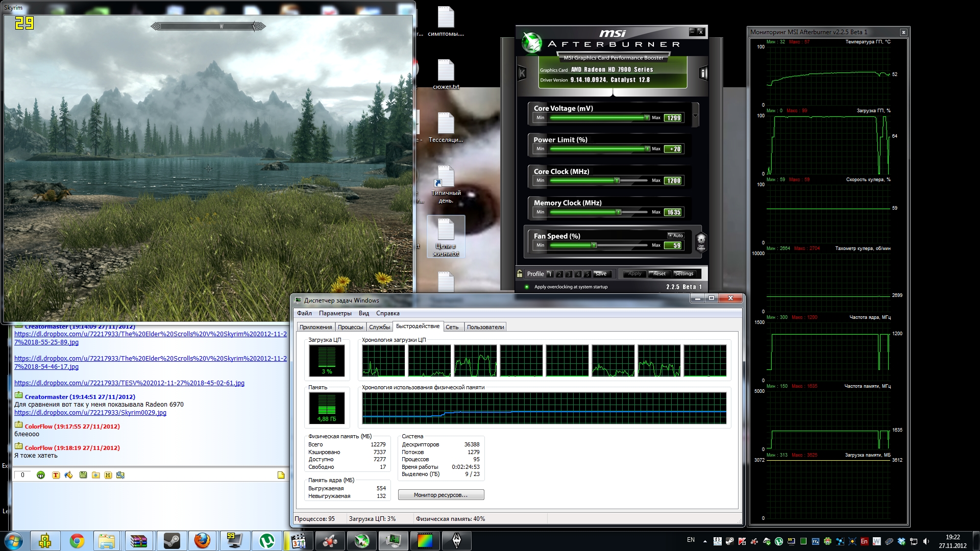Open the Справка menu in Task Manager
Image resolution: width=980 pixels, height=551 pixels.
tap(388, 313)
